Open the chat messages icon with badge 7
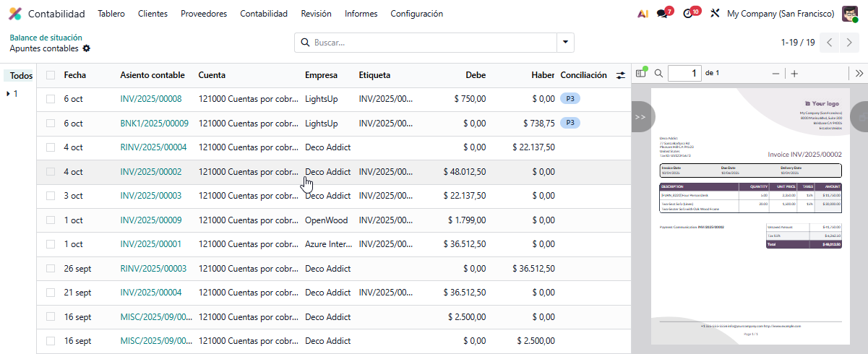Screen dimensions: 868x354 click(662, 14)
